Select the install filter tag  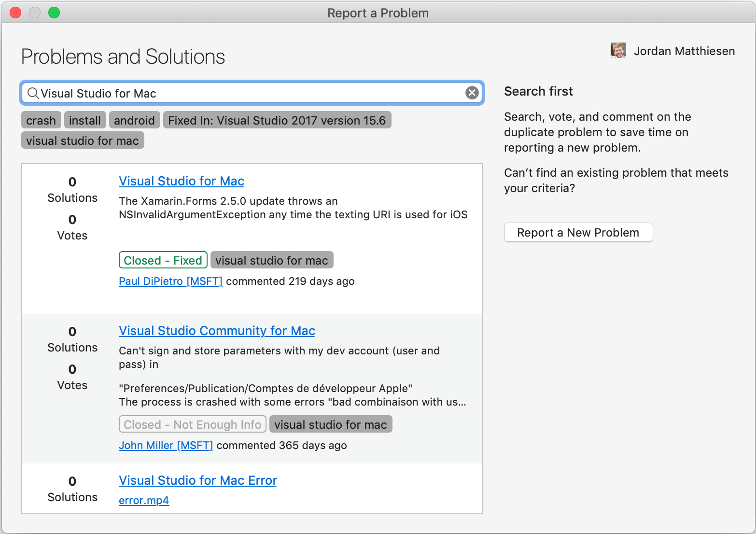(x=85, y=120)
